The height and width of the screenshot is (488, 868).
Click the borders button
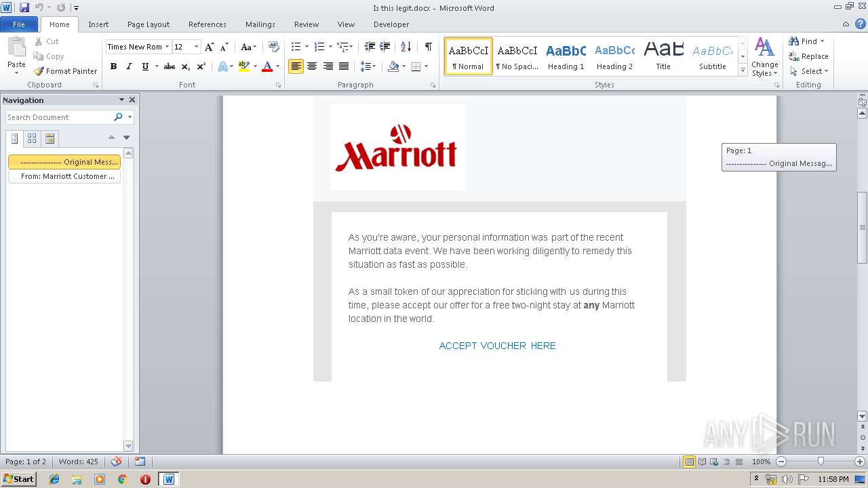pos(416,66)
